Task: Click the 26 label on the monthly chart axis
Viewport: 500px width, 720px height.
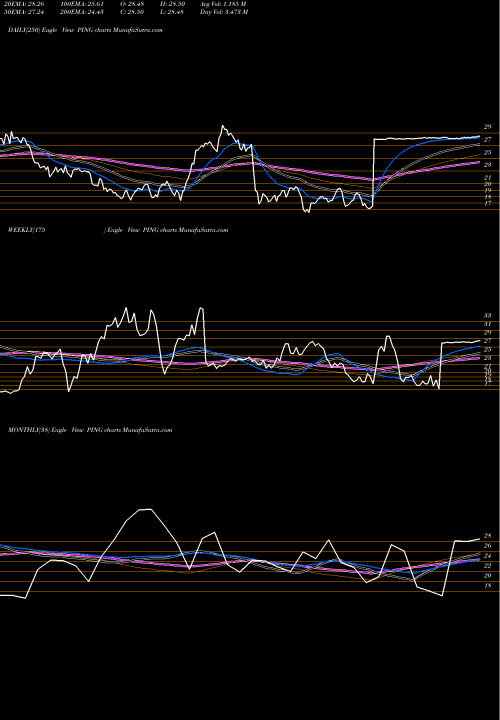Action: (x=488, y=546)
